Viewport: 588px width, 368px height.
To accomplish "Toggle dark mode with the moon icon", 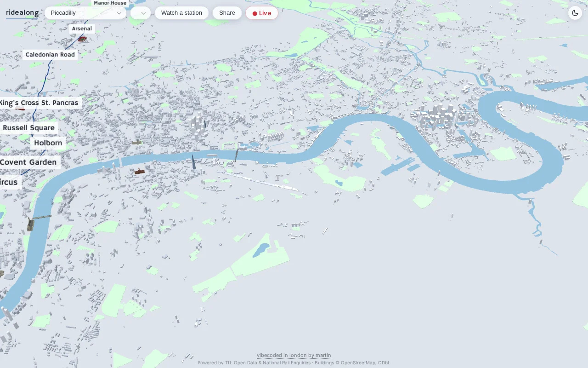I will coord(575,13).
